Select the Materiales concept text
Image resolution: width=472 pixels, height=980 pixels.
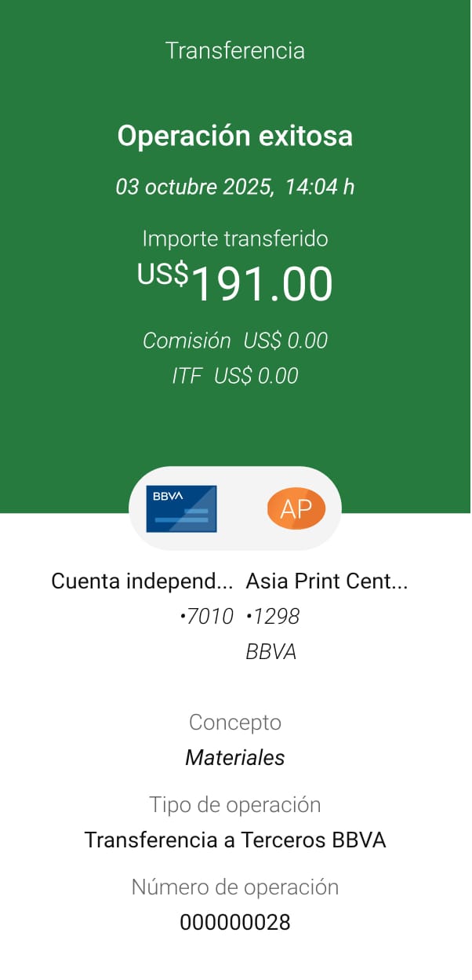click(235, 758)
